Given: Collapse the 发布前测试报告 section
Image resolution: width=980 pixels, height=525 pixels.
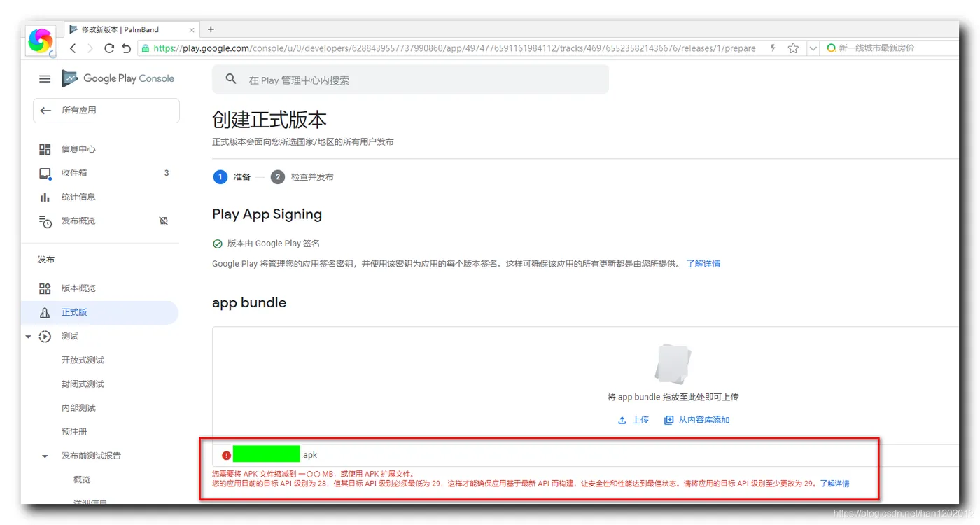Looking at the screenshot, I should [44, 456].
